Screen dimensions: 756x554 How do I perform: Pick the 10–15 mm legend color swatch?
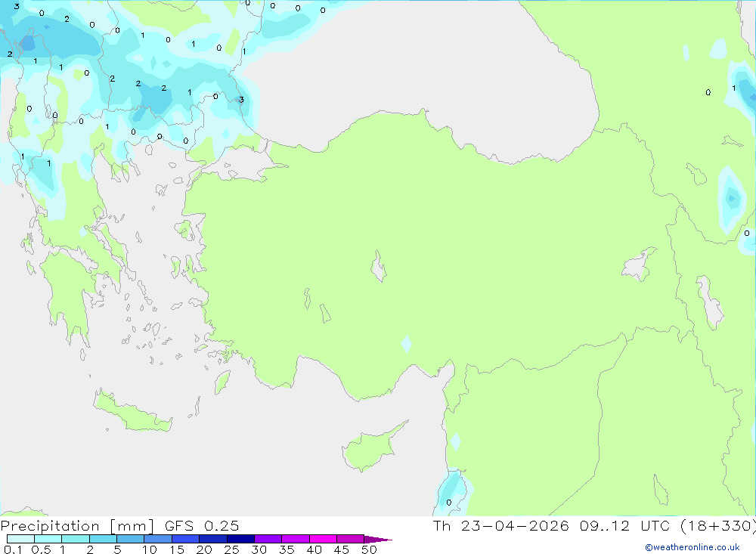tap(158, 539)
